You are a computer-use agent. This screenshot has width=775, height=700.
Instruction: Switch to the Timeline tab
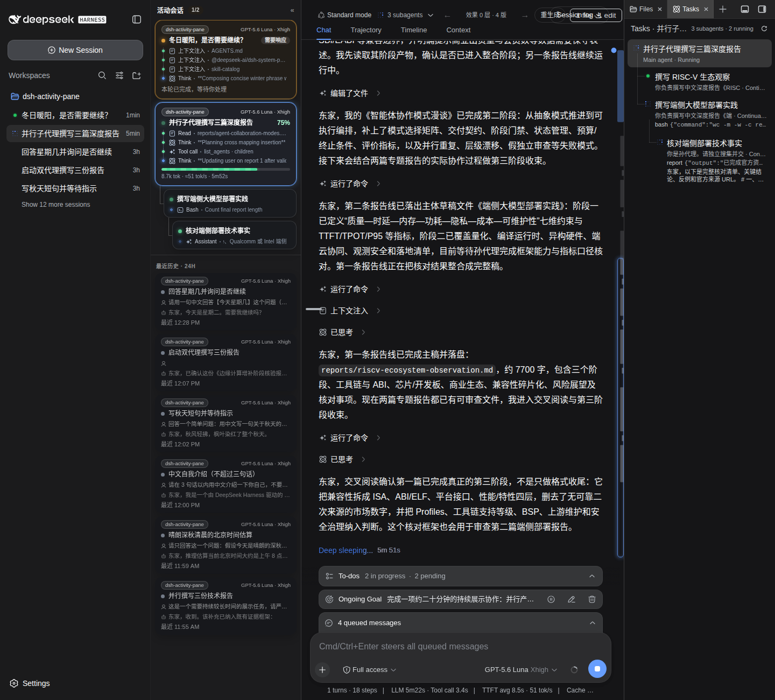(x=414, y=30)
